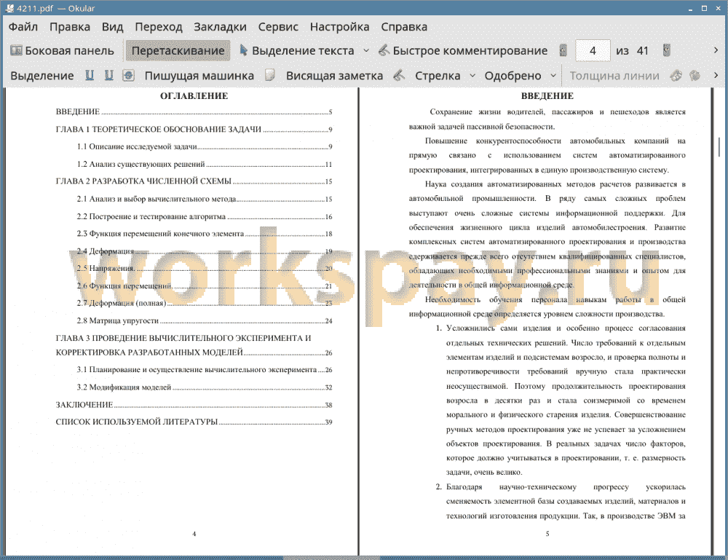This screenshot has width=728, height=560.
Task: Go to next page arrow
Action: coord(667,51)
